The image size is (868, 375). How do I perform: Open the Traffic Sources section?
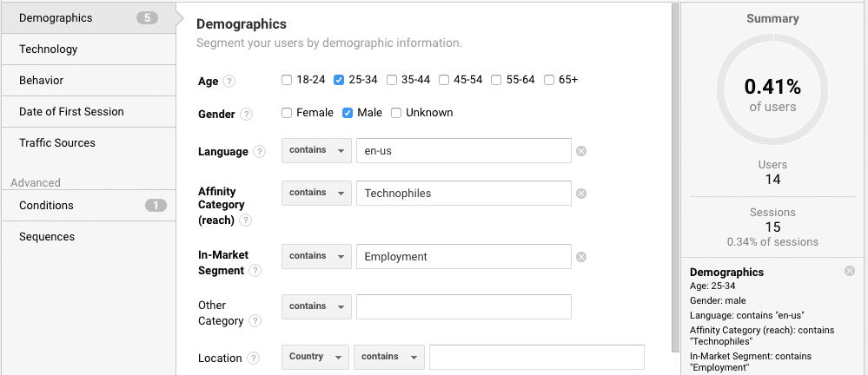(x=88, y=142)
